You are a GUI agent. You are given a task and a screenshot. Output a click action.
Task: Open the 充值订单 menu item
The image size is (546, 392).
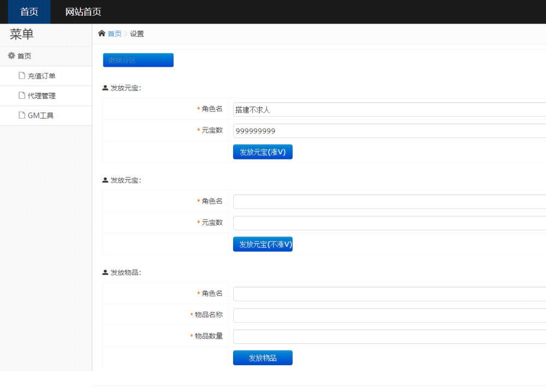pyautogui.click(x=41, y=76)
